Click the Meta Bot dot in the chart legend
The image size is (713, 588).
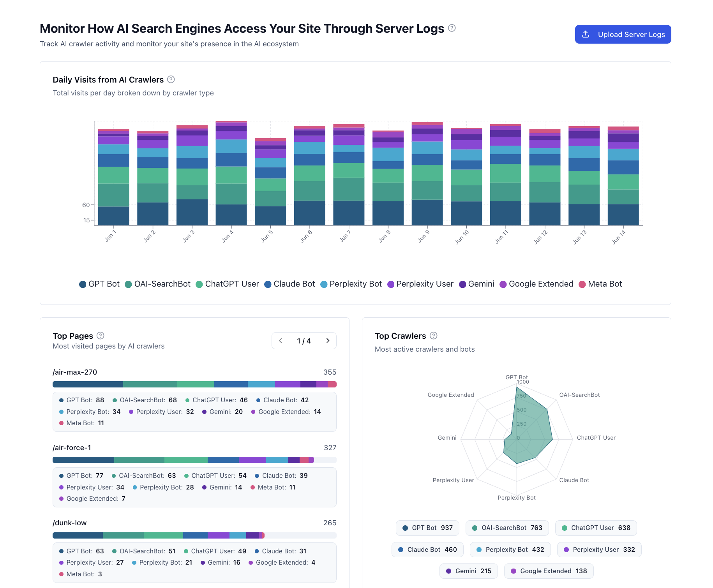583,284
